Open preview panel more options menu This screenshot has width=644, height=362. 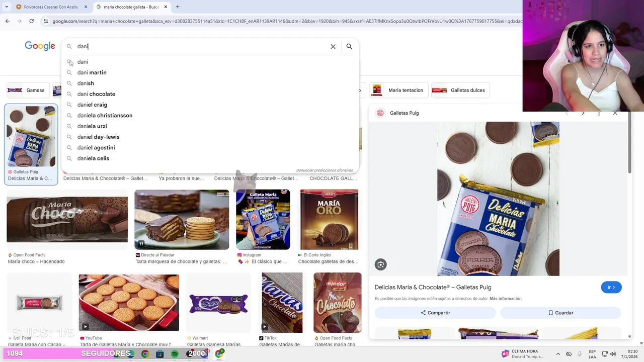[x=599, y=113]
